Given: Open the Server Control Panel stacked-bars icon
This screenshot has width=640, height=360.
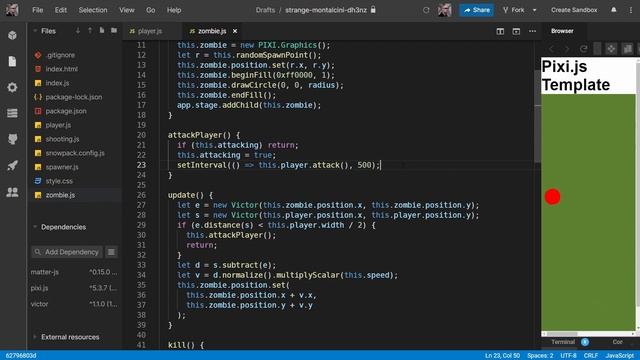Looking at the screenshot, I should tap(12, 113).
